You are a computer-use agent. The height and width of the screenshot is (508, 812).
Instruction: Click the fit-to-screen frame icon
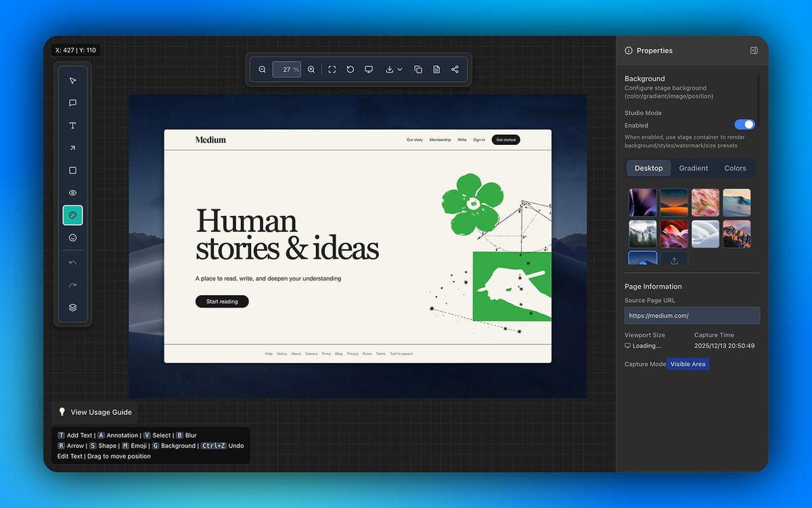(332, 70)
